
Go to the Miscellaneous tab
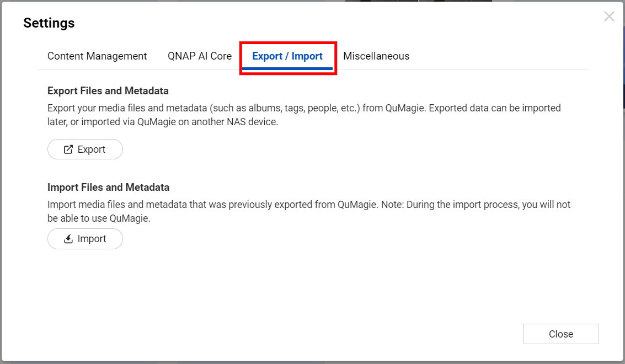(x=376, y=56)
